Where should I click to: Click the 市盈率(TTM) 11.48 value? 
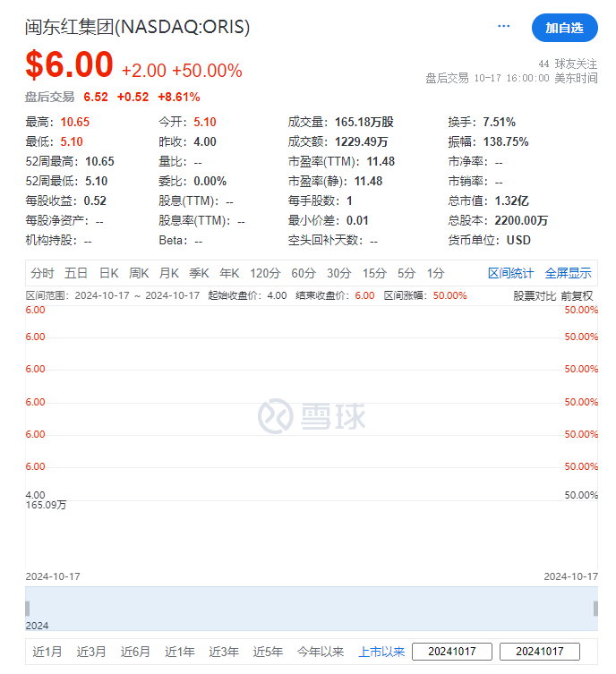(381, 162)
